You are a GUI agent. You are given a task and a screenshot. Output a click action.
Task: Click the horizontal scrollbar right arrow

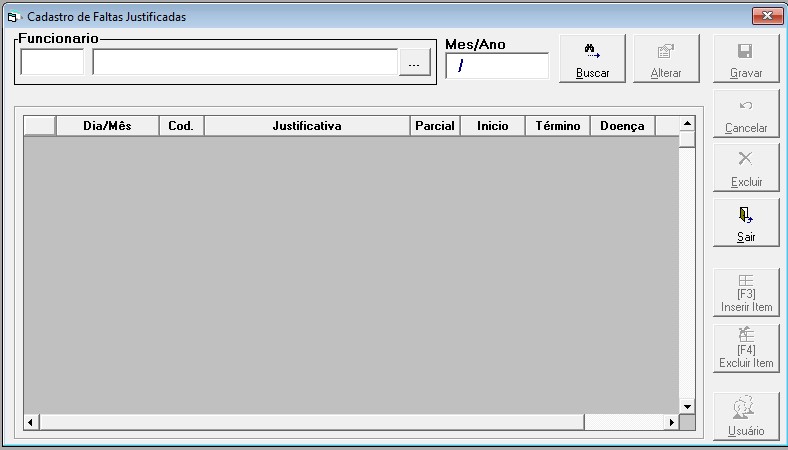(671, 422)
